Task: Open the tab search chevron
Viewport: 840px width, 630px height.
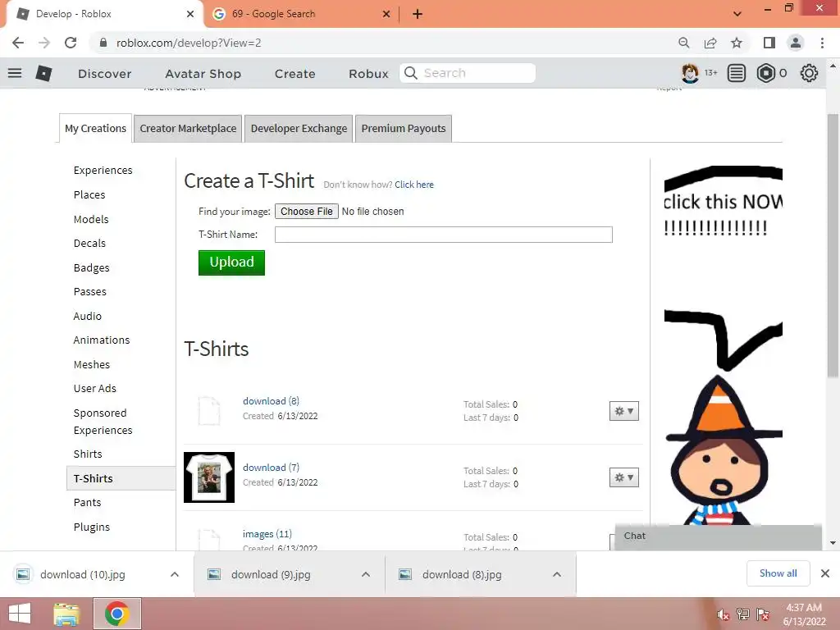Action: click(x=737, y=14)
